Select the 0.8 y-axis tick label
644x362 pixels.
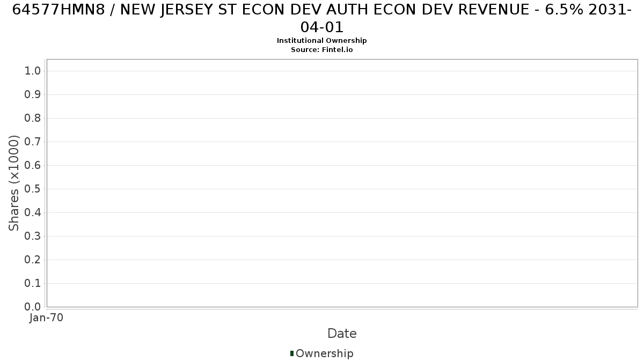pos(33,118)
